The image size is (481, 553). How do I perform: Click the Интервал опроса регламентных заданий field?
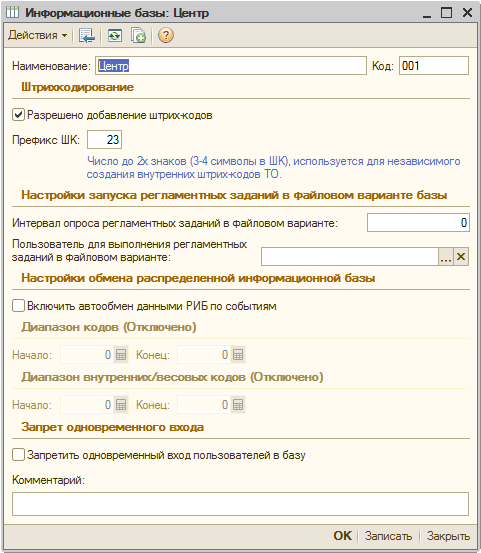click(418, 223)
